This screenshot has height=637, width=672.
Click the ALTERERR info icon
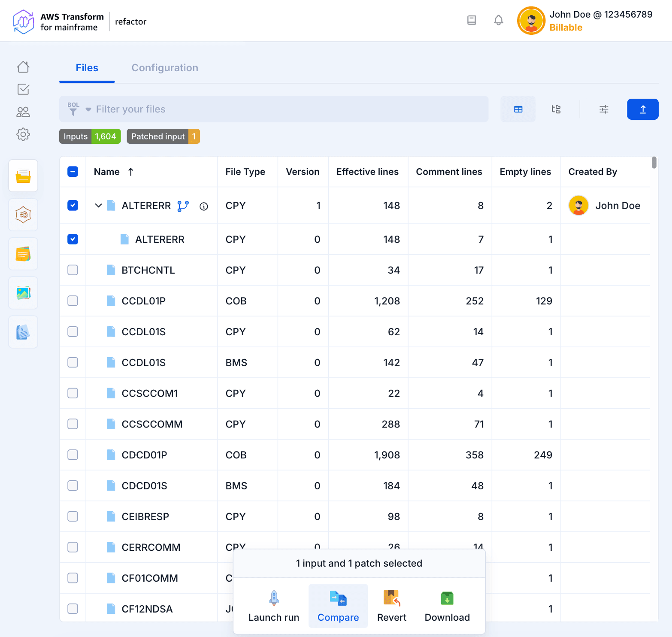click(x=204, y=206)
